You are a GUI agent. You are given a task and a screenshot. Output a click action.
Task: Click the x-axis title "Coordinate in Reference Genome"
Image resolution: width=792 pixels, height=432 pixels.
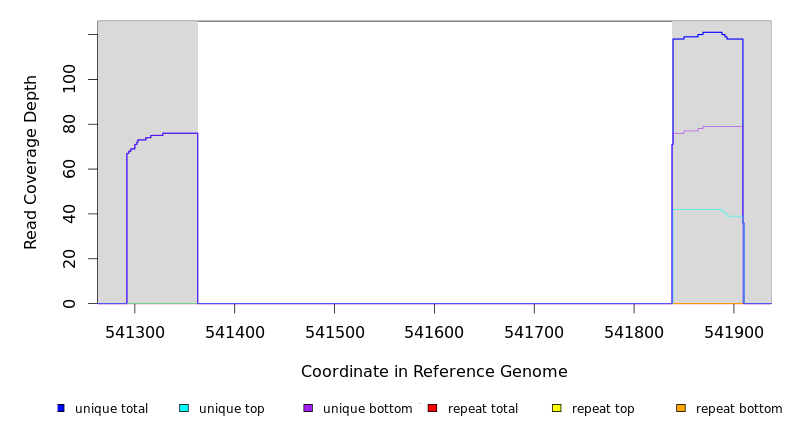[x=434, y=372]
